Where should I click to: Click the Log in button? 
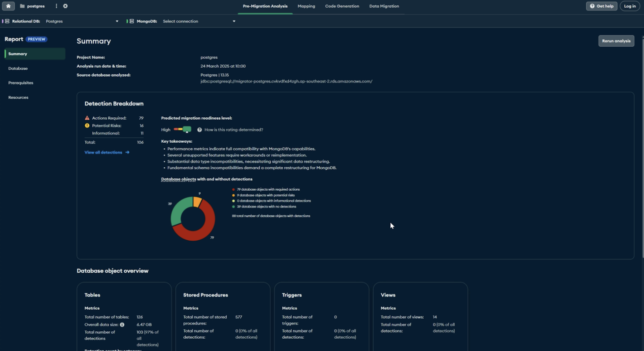click(630, 6)
